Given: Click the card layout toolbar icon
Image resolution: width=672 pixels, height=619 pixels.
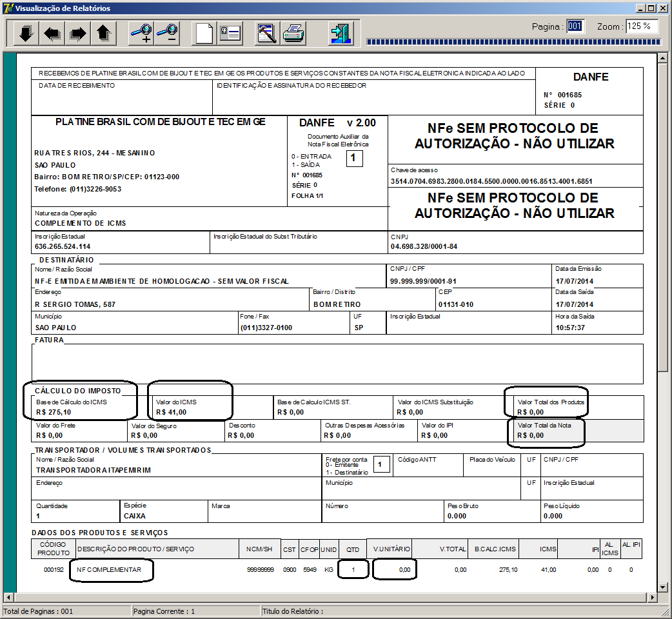Looking at the screenshot, I should [x=230, y=33].
